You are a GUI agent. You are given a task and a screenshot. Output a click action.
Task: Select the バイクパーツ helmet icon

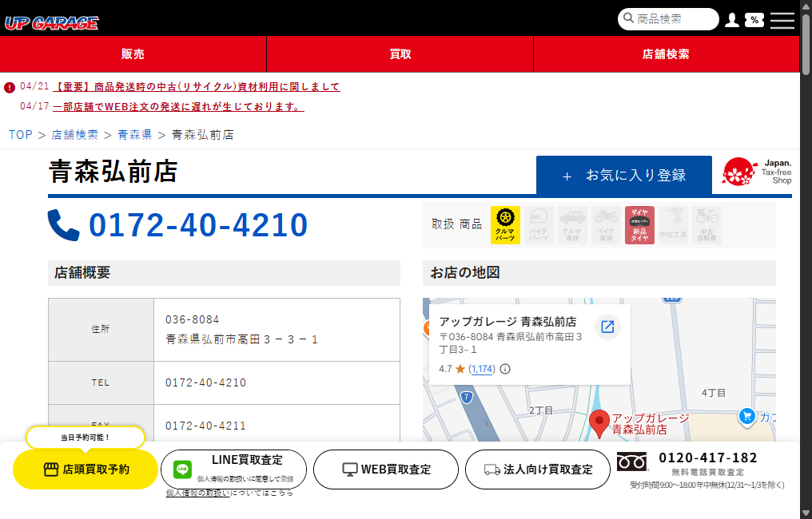[x=539, y=225]
